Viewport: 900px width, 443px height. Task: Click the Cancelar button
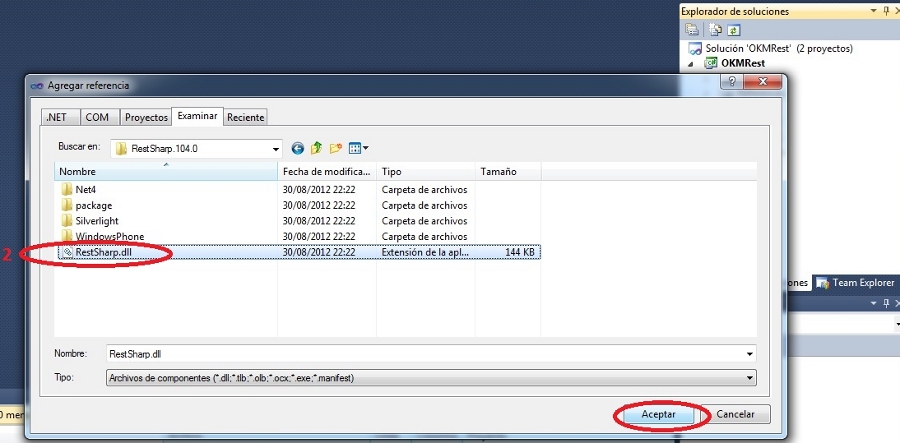pyautogui.click(x=736, y=414)
